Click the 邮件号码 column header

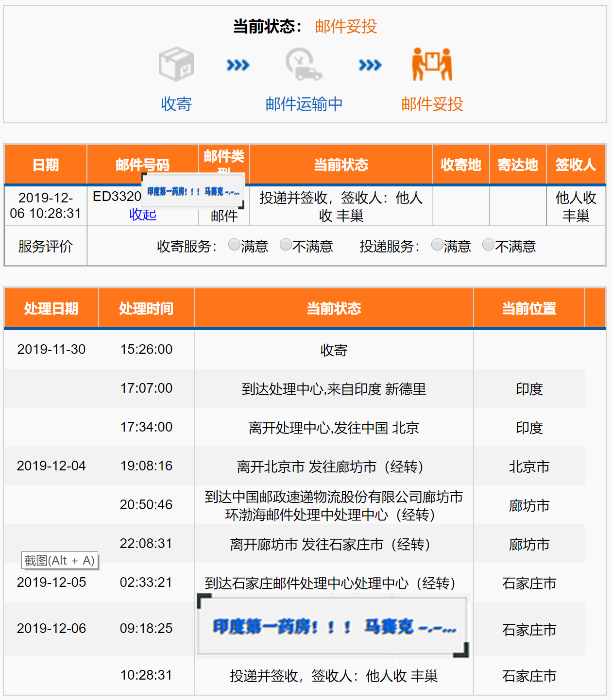pyautogui.click(x=142, y=165)
